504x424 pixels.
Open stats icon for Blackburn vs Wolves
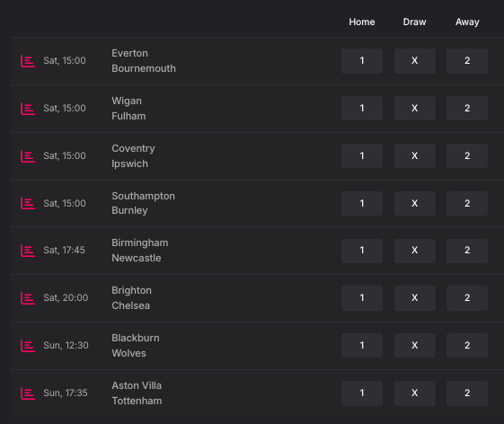(x=28, y=346)
